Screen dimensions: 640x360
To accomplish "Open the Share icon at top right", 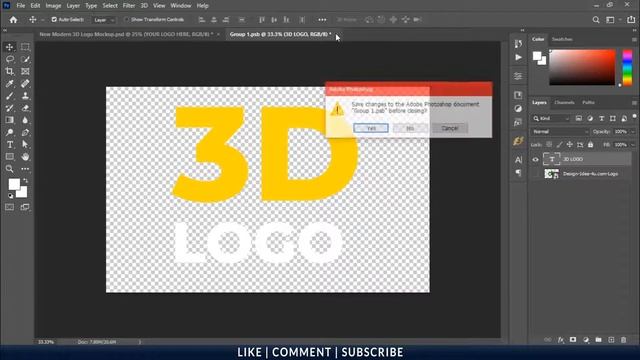I will point(631,20).
